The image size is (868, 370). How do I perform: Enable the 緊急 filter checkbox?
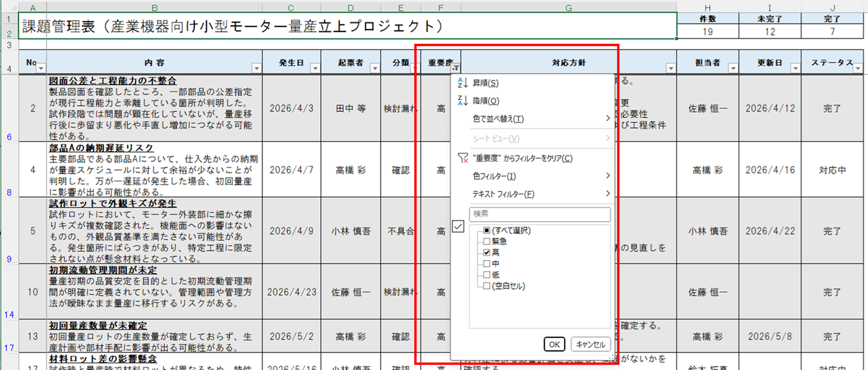point(486,240)
